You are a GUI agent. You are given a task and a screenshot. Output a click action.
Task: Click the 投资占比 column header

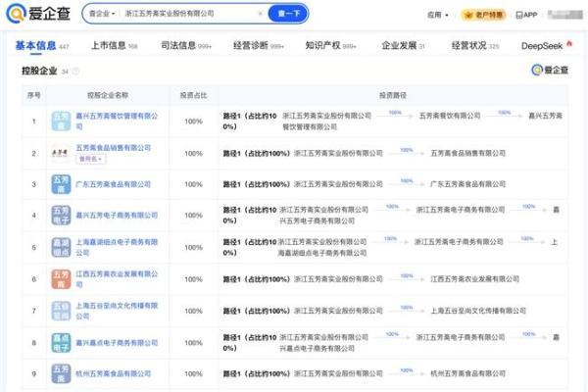point(193,95)
